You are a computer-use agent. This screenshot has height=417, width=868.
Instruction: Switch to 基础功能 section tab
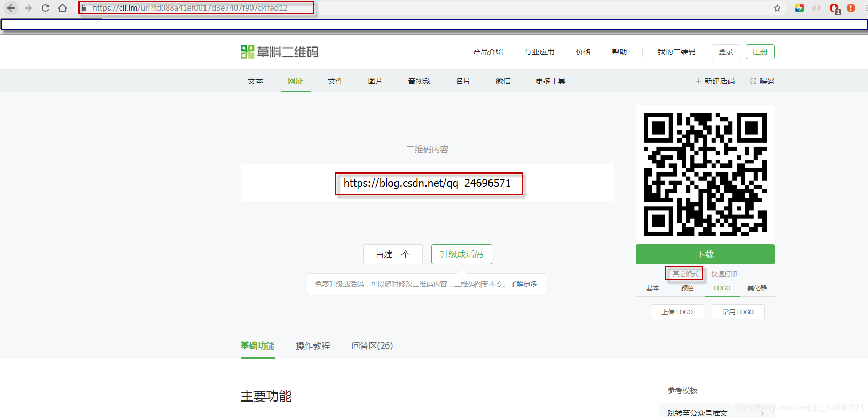click(x=257, y=345)
